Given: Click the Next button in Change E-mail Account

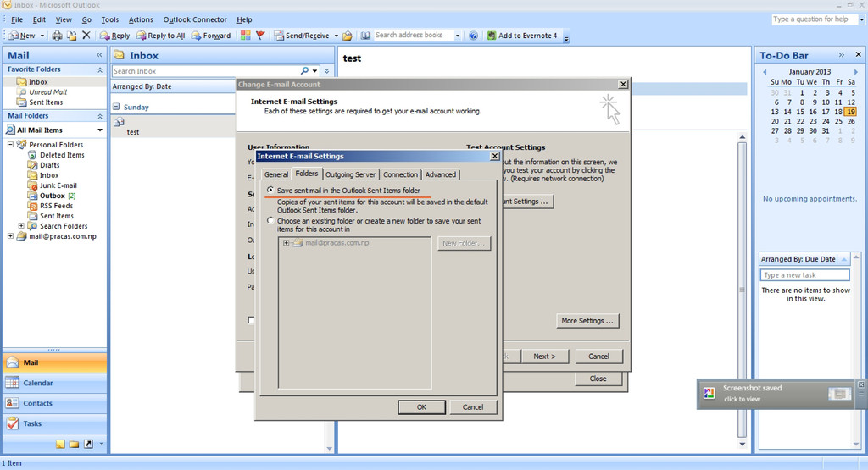Looking at the screenshot, I should coord(544,356).
